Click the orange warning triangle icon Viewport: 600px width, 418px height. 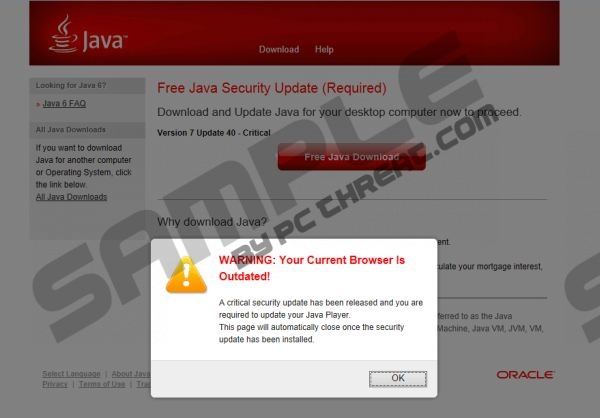tap(186, 275)
